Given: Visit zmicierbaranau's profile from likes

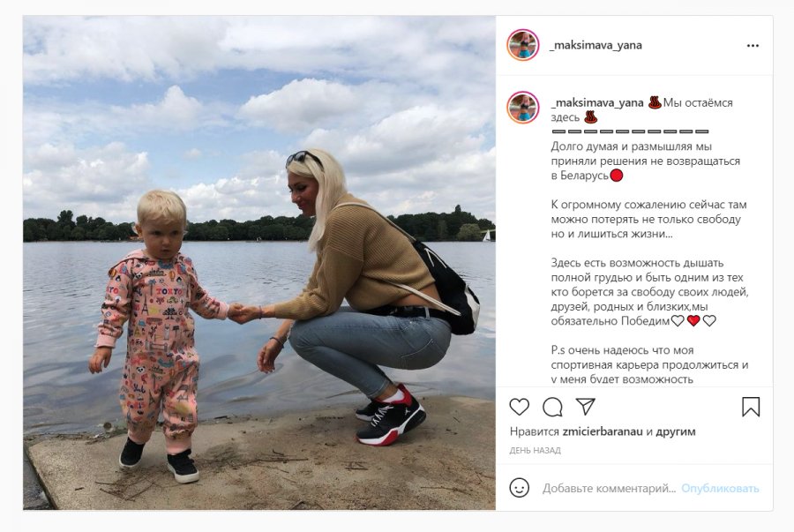Looking at the screenshot, I should click(x=602, y=431).
